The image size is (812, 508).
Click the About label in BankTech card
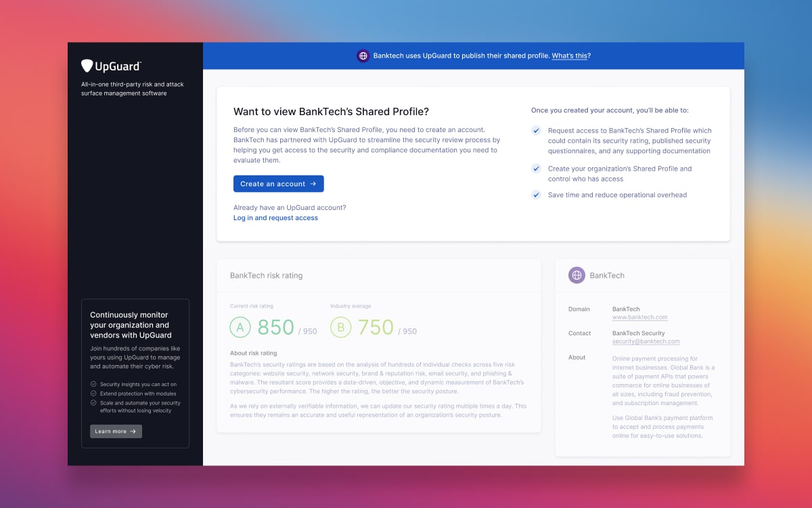pyautogui.click(x=577, y=358)
